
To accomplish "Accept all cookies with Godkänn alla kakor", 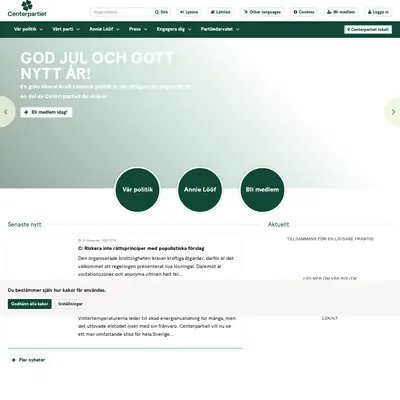I will pyautogui.click(x=30, y=304).
